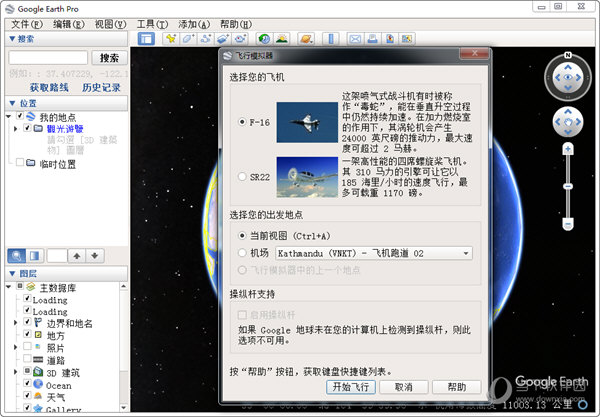Viewport: 600px width, 417px height.
Task: Collapse the 搜索 panel header
Action: coord(67,39)
